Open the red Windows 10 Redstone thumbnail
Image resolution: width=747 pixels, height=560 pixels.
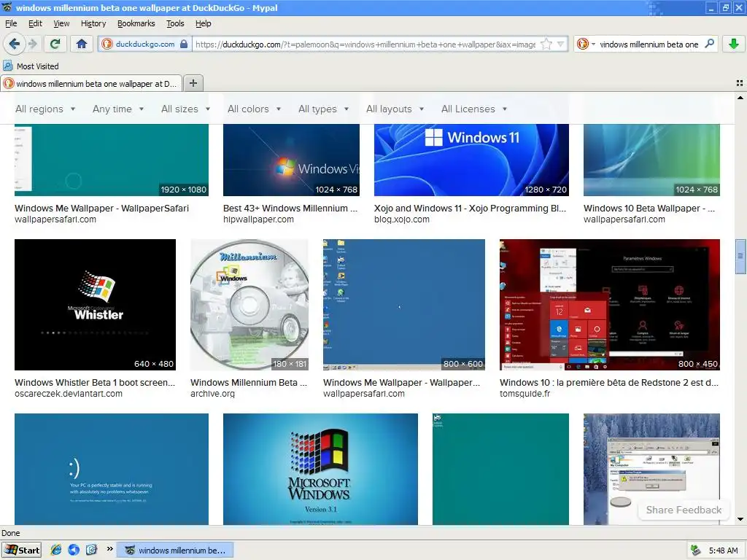pyautogui.click(x=610, y=305)
